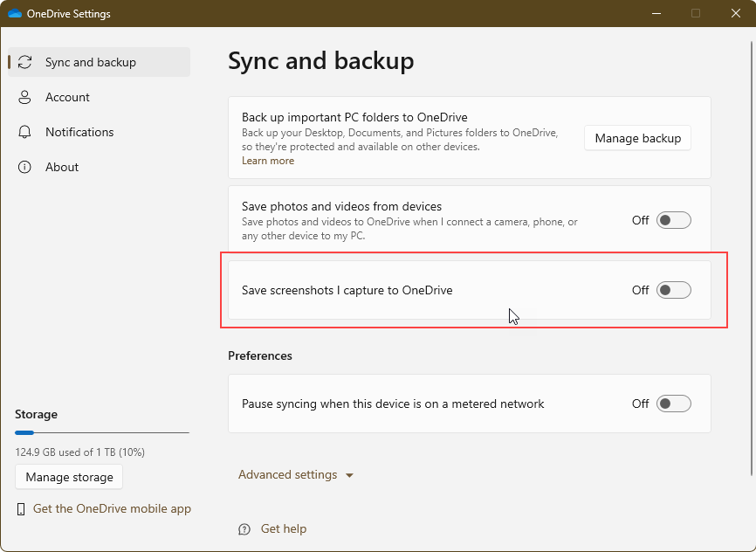Click the About info icon
This screenshot has height=552, width=756.
pyautogui.click(x=24, y=167)
